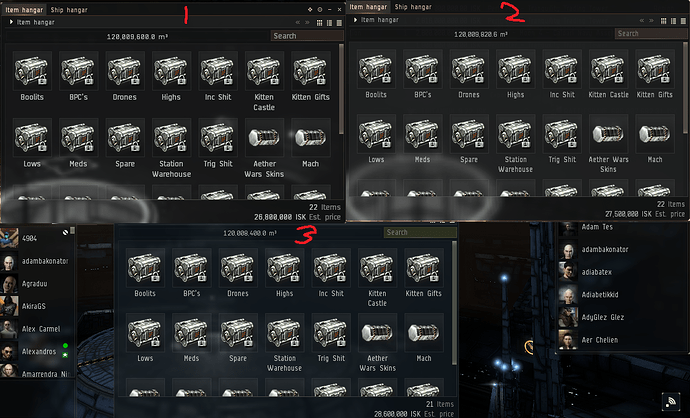Screen dimensions: 690x418
Task: Switch window 1 to icons view mode
Action: point(320,22)
